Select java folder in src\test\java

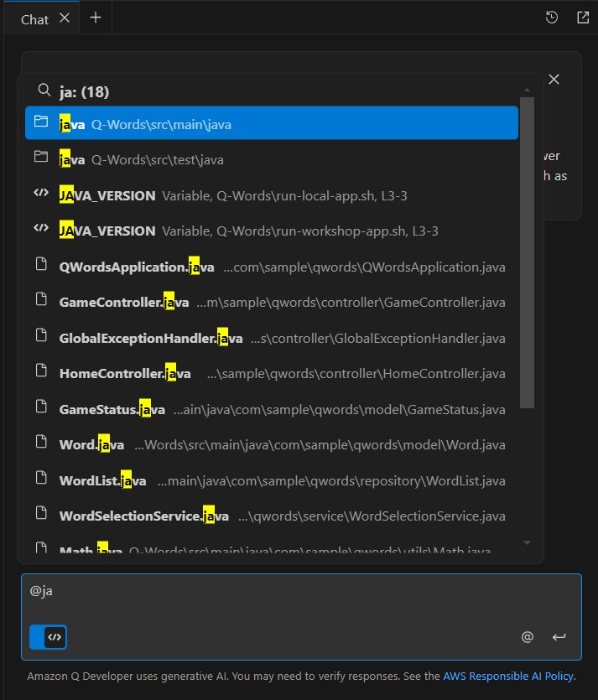(272, 159)
